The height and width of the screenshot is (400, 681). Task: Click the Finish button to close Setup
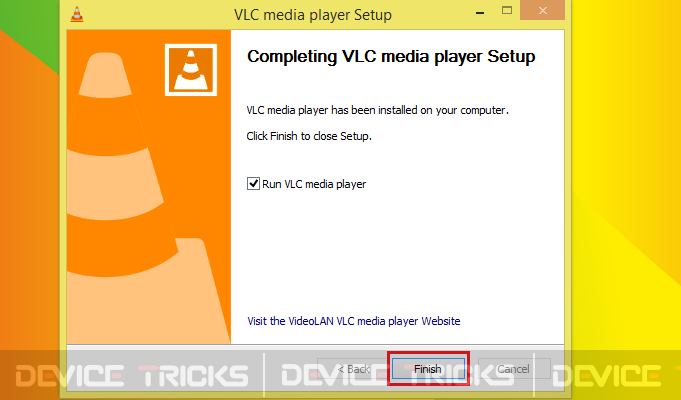[428, 369]
